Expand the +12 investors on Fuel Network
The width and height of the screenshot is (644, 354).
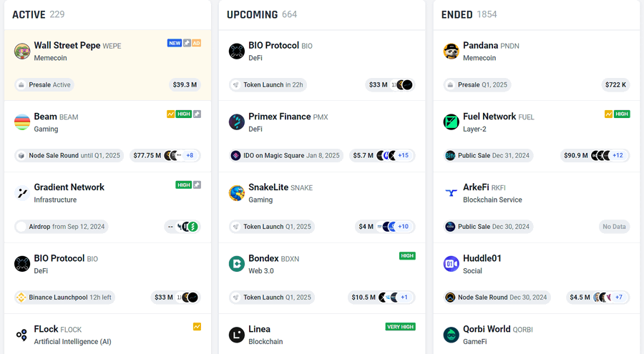tap(618, 155)
